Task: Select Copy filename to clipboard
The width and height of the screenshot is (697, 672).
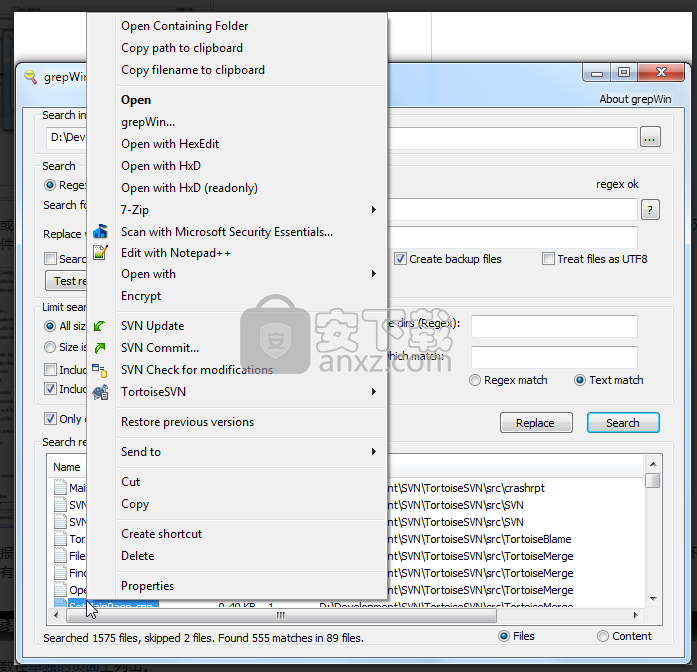Action: pos(193,70)
